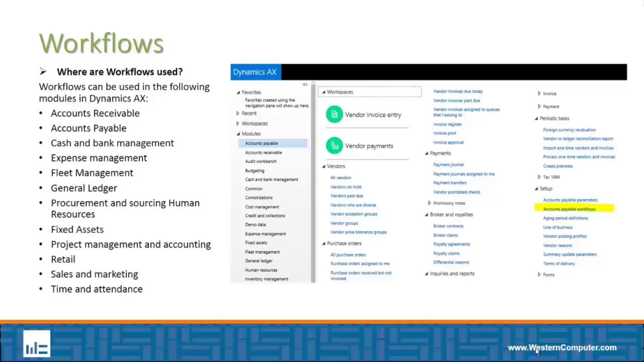Viewport: 644px width, 362px height.
Task: Open Vendor posting profiles link
Action: pos(565,236)
